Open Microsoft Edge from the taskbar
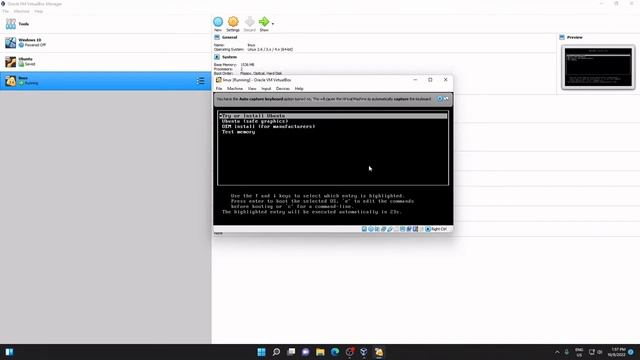 click(x=335, y=352)
